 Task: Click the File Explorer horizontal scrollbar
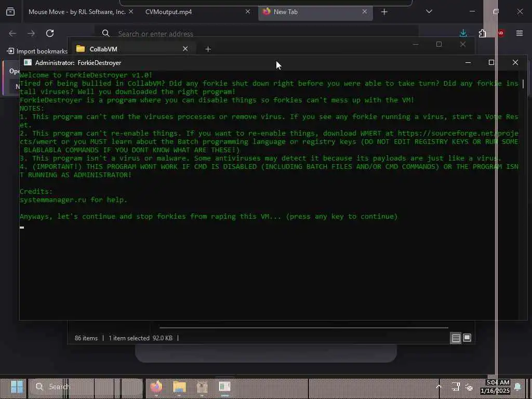click(x=303, y=328)
